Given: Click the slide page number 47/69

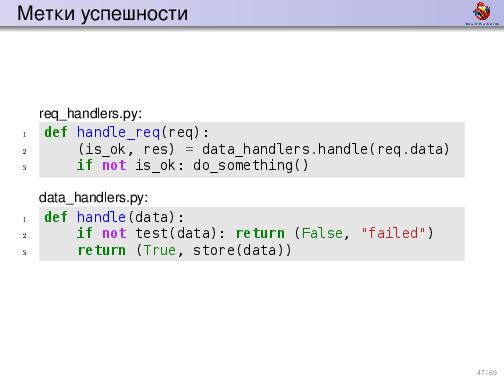Looking at the screenshot, I should click(x=487, y=372).
